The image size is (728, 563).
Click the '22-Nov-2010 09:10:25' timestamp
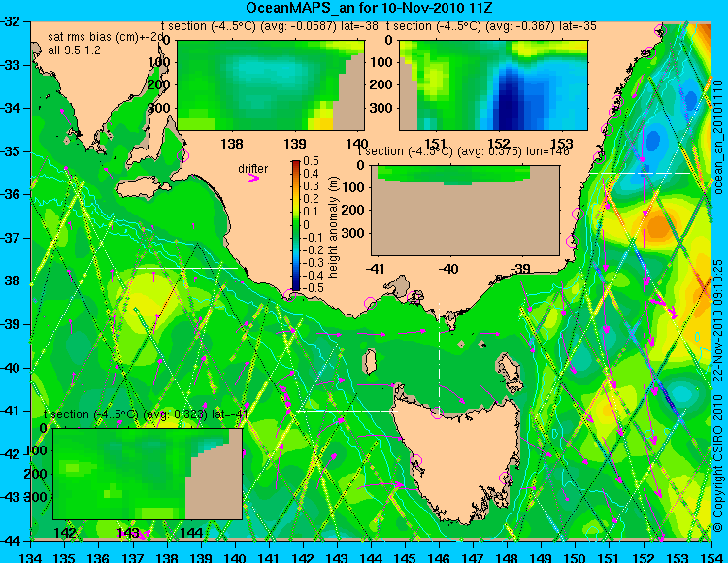[718, 320]
